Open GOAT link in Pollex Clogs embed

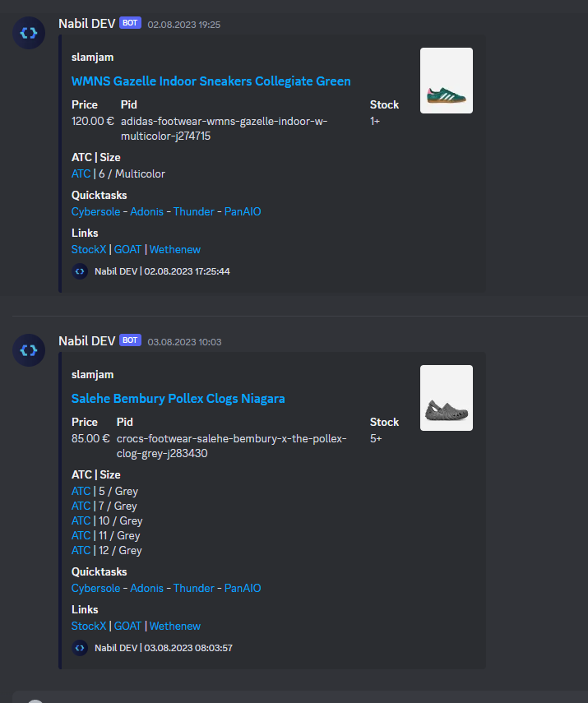tap(127, 627)
